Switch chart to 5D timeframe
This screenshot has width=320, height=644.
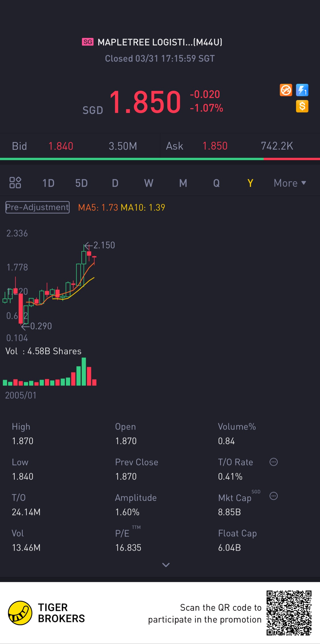point(81,183)
